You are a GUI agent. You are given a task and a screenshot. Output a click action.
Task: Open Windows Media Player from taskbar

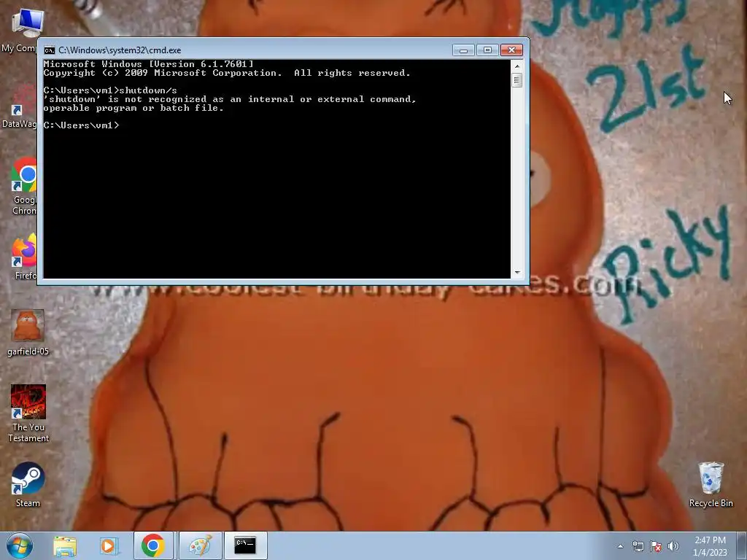pyautogui.click(x=108, y=545)
